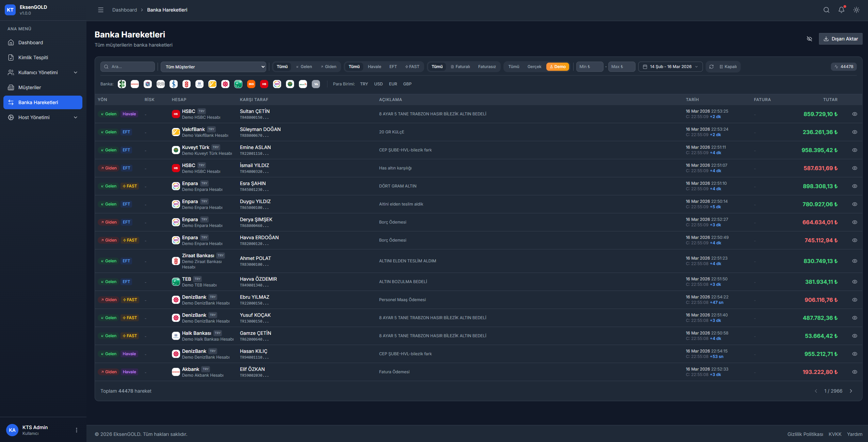This screenshot has height=442, width=868.
Task: Click the ING bank filter icon
Action: pyautogui.click(x=251, y=84)
